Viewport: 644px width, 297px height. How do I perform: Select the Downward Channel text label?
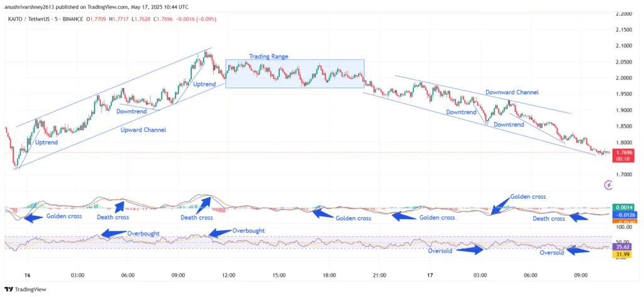[512, 92]
